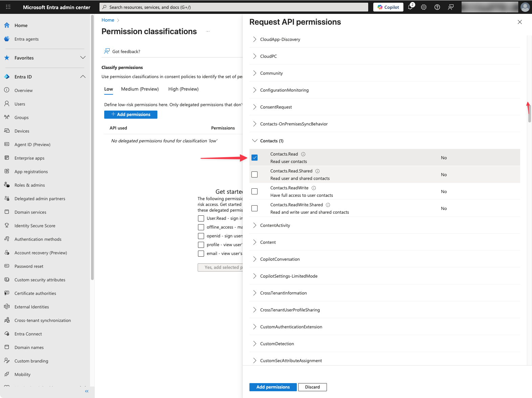
Task: Switch to the Medium (Preview) tab
Action: point(140,89)
